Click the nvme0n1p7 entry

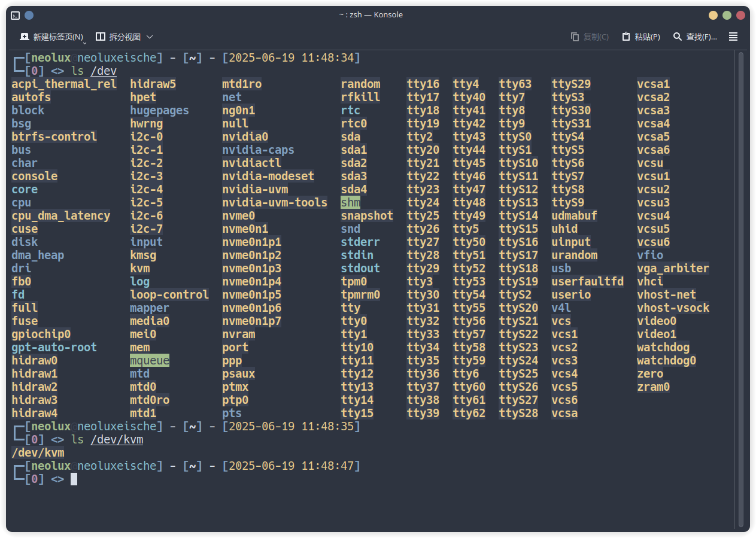pos(252,321)
